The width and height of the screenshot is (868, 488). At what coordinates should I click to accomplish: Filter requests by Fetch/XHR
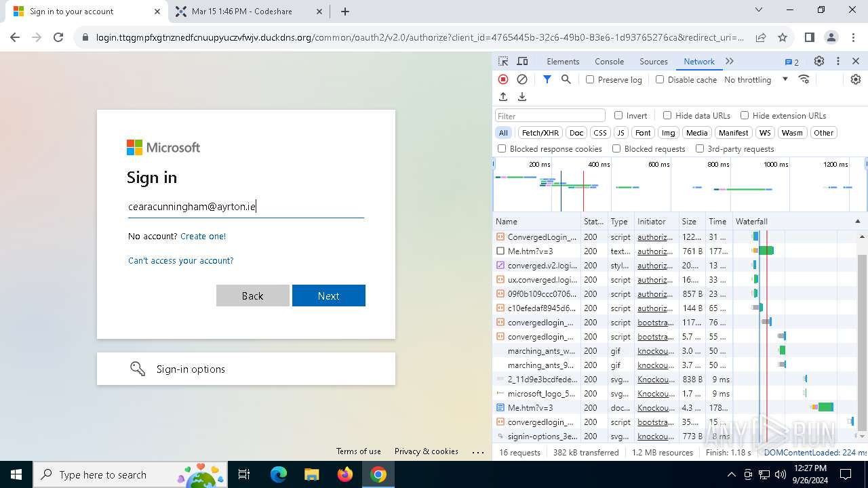pos(540,133)
